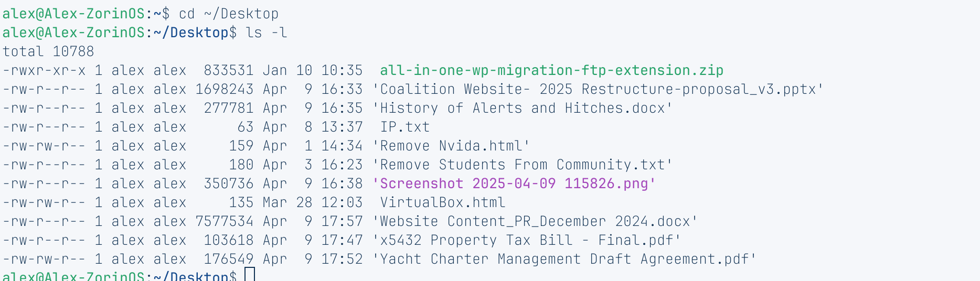
Task: Select the 'Remove Nvida.html' filename
Action: pos(451,146)
